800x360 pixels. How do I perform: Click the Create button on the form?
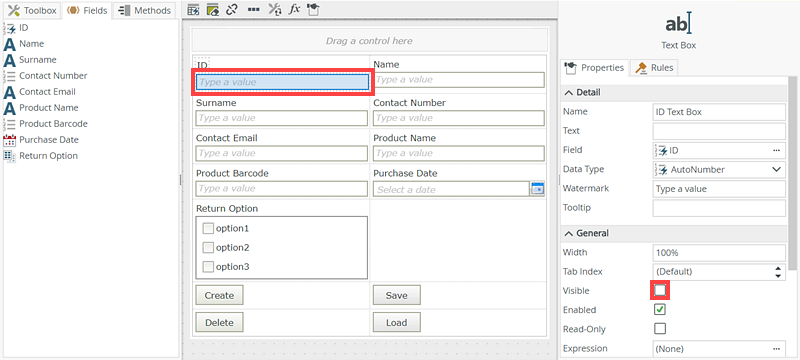click(219, 295)
